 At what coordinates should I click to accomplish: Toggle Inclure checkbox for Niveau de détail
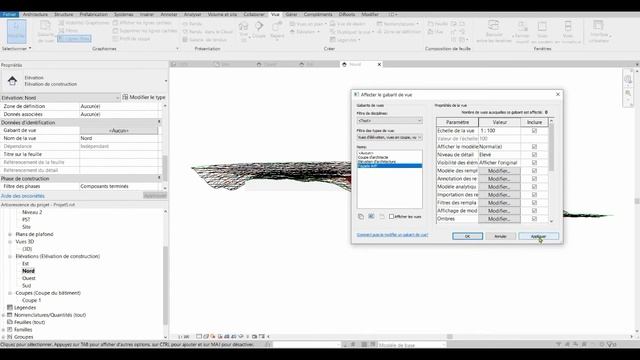point(534,155)
